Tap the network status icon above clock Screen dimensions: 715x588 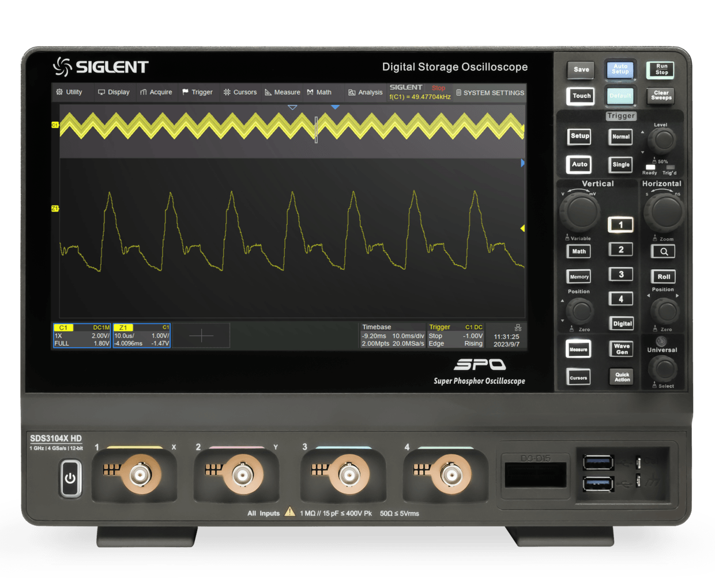(517, 327)
